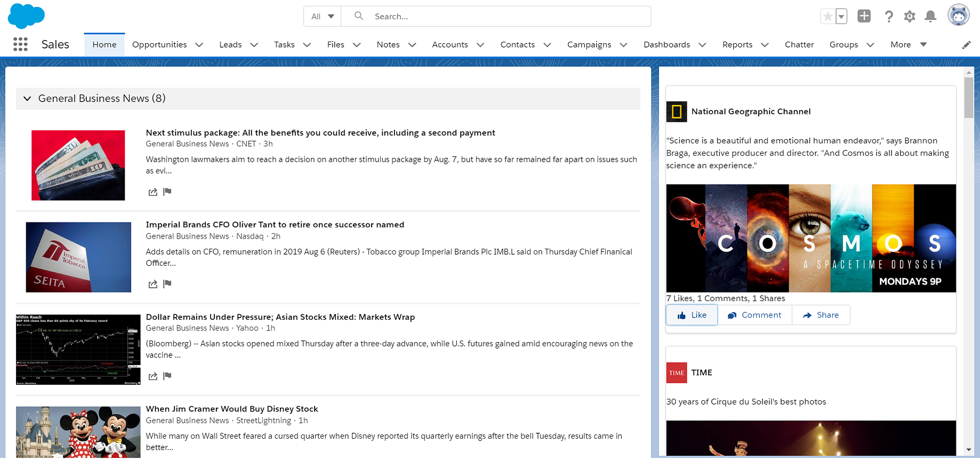Open the Imperial Brands CFO article headline
The width and height of the screenshot is (980, 459).
tap(275, 225)
